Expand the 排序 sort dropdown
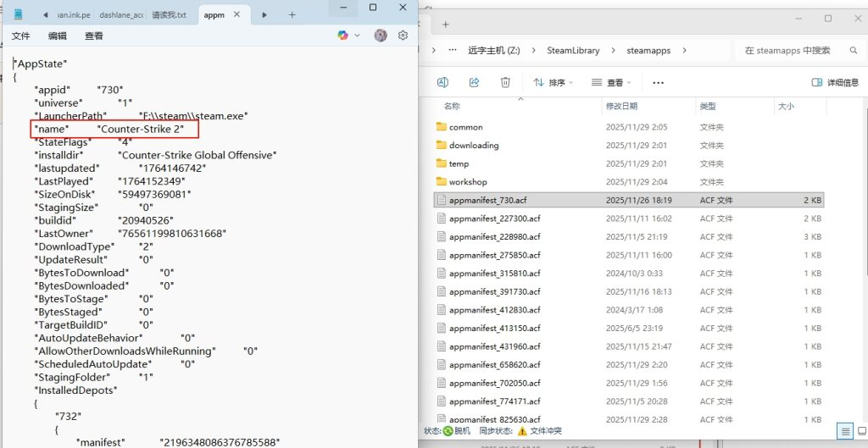The height and width of the screenshot is (448, 868). (553, 82)
